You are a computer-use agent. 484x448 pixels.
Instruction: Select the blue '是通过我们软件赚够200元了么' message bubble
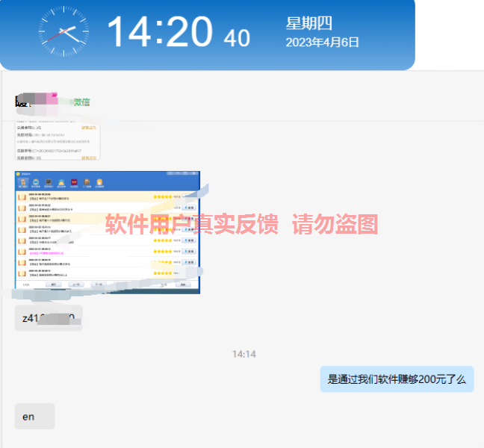[x=397, y=379]
